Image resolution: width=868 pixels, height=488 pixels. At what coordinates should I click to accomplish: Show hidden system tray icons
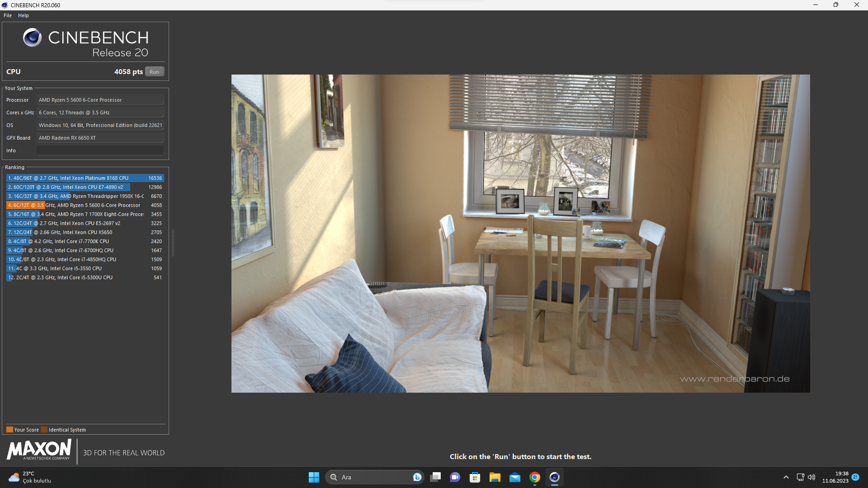coord(786,477)
